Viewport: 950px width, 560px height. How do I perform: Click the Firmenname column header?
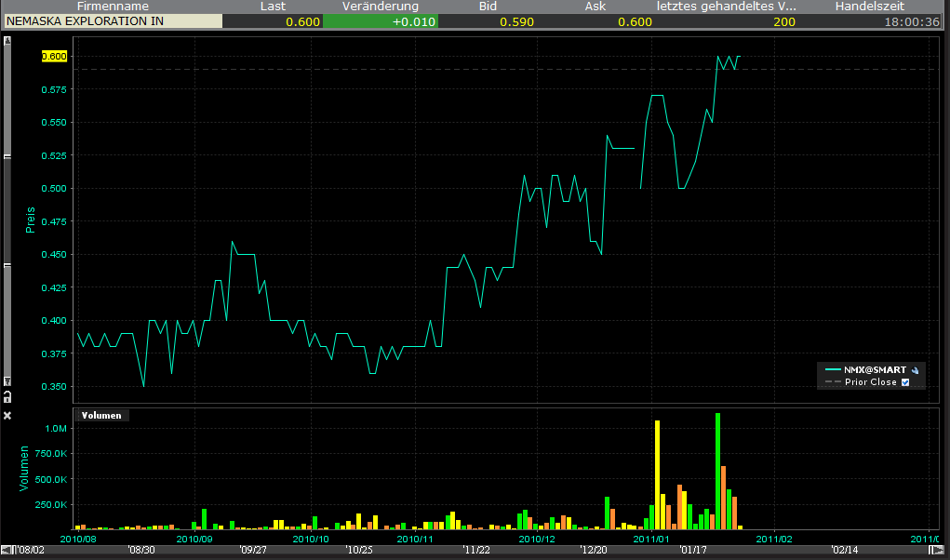(x=113, y=7)
